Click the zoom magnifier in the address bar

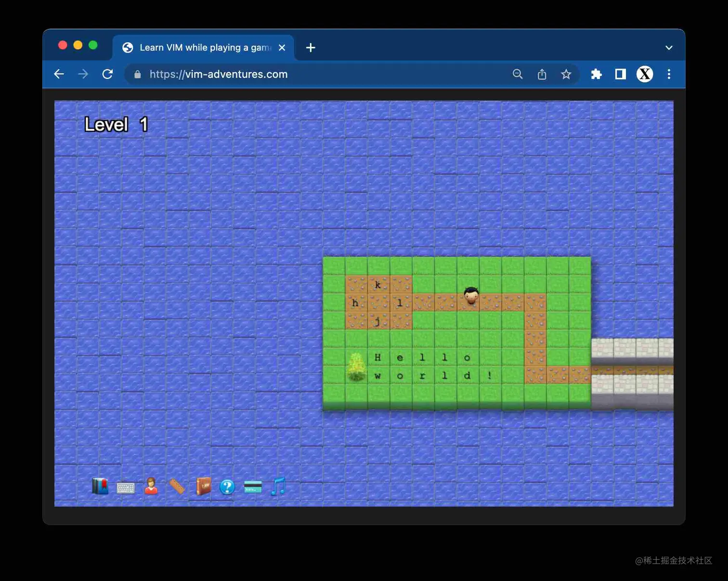click(518, 74)
